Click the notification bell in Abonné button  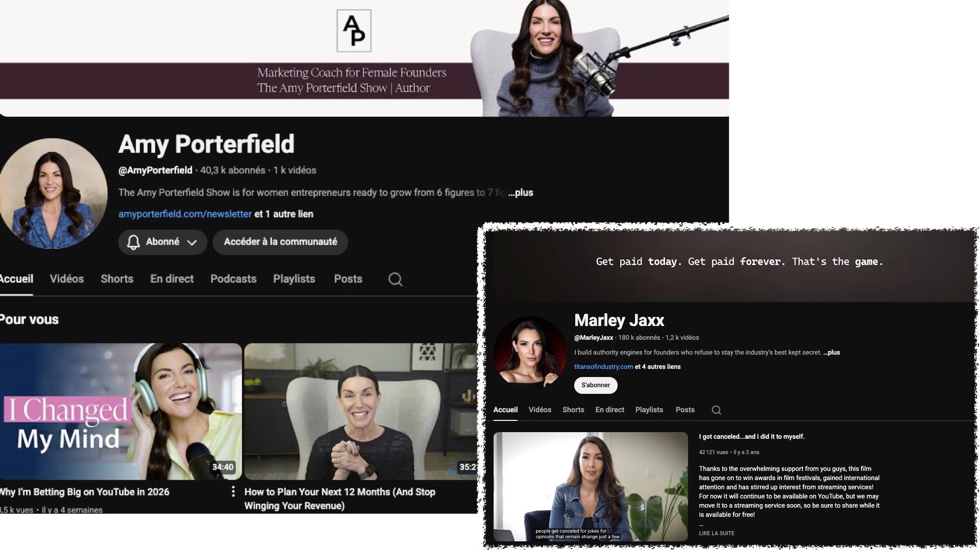133,242
